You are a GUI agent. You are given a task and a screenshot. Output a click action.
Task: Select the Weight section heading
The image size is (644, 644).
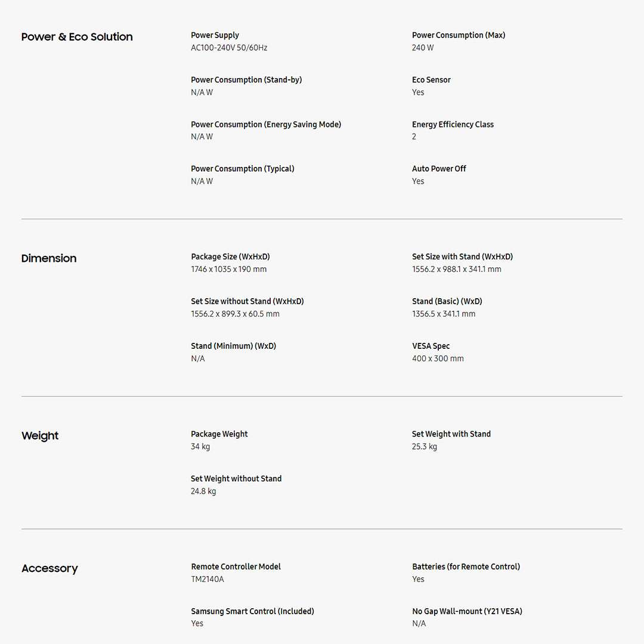[x=40, y=436]
